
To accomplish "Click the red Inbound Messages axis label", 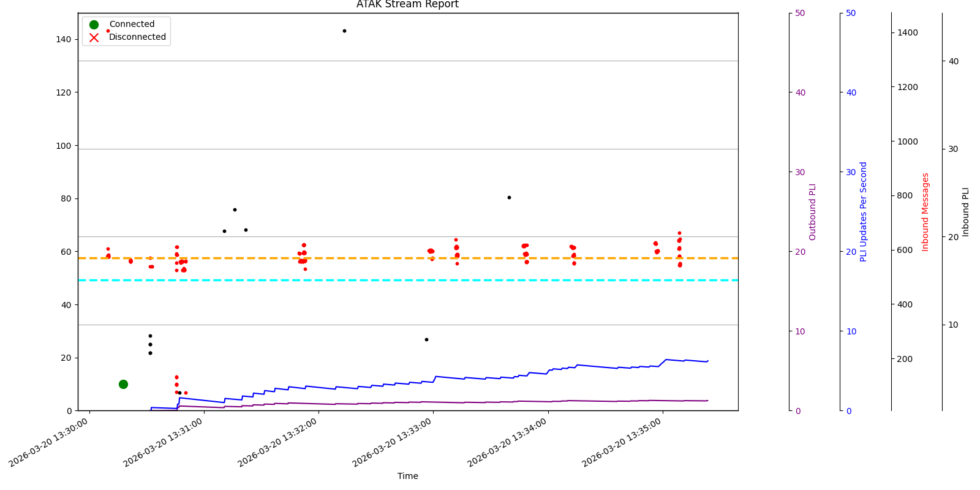I will click(925, 212).
